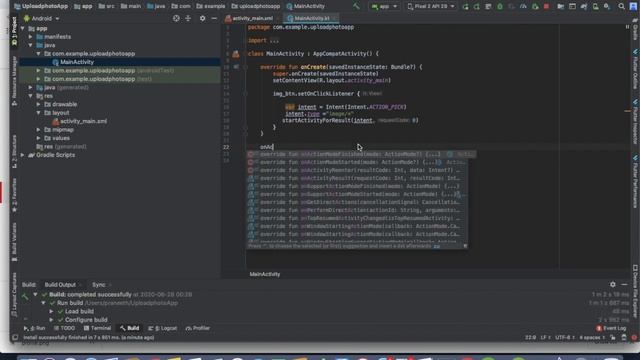Open the Favorites side tool window
Viewport: 640px width, 360px height.
coord(14,195)
